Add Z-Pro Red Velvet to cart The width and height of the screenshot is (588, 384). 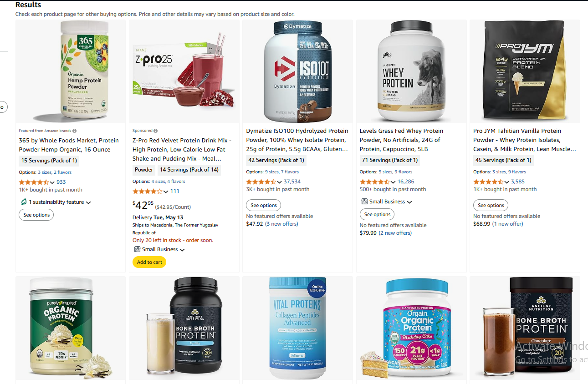pos(149,262)
